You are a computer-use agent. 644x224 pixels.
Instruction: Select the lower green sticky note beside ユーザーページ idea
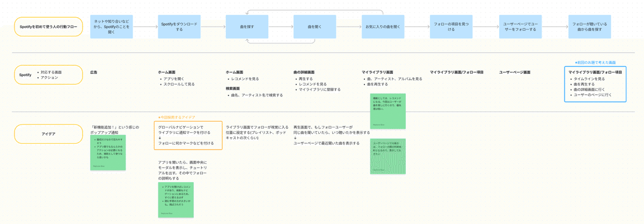click(387, 156)
